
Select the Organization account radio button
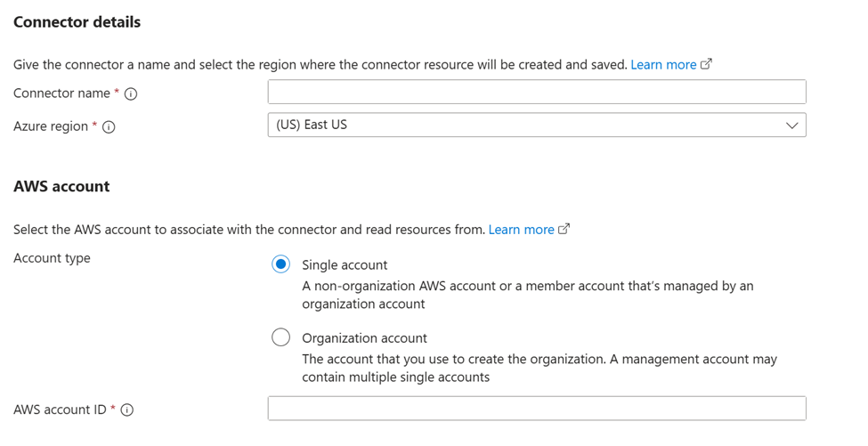280,337
